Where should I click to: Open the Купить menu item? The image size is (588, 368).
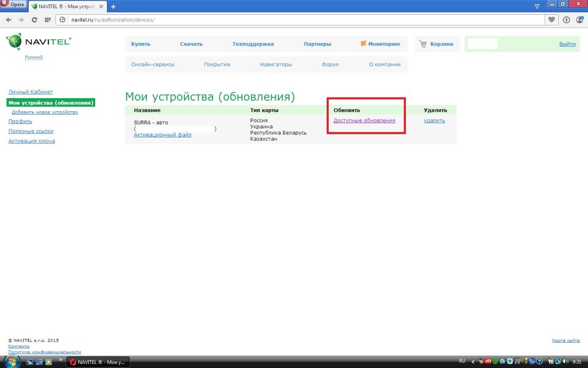141,44
